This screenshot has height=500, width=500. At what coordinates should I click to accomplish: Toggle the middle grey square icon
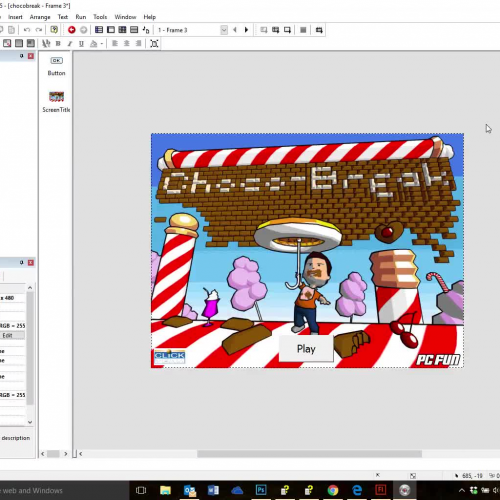click(19, 43)
